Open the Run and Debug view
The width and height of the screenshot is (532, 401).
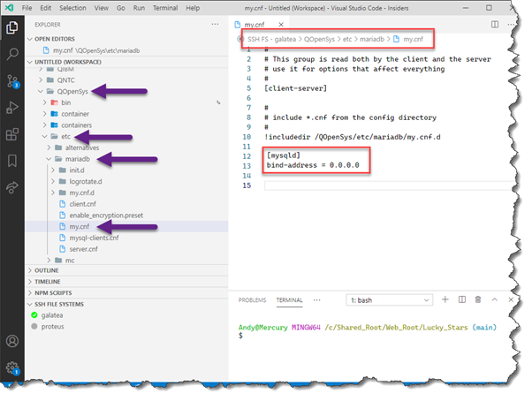[x=12, y=108]
